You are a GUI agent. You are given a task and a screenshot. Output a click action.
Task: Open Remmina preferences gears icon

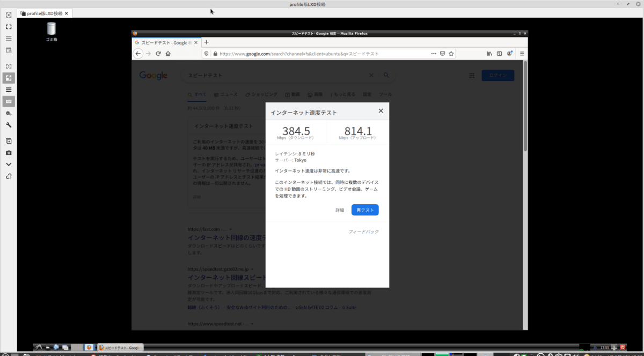[x=9, y=113]
